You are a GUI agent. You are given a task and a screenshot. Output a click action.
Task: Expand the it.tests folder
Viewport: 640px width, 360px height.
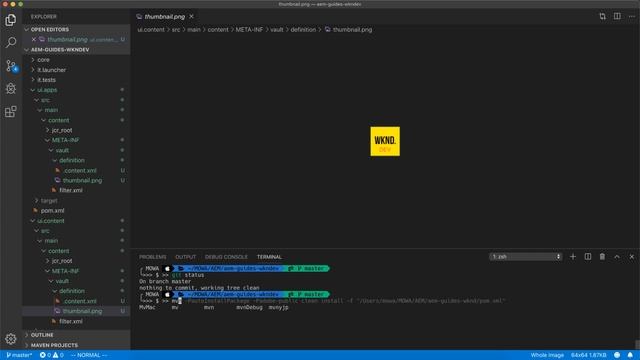[47, 80]
